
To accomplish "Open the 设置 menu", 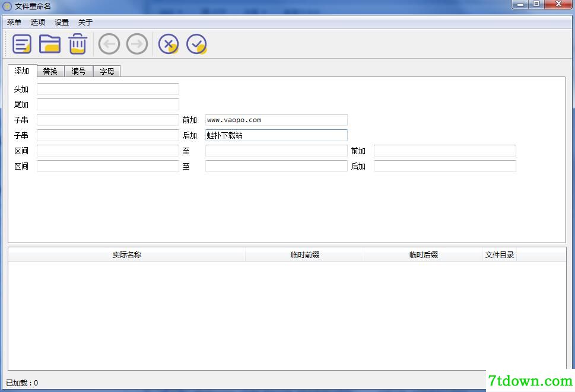I will (62, 22).
